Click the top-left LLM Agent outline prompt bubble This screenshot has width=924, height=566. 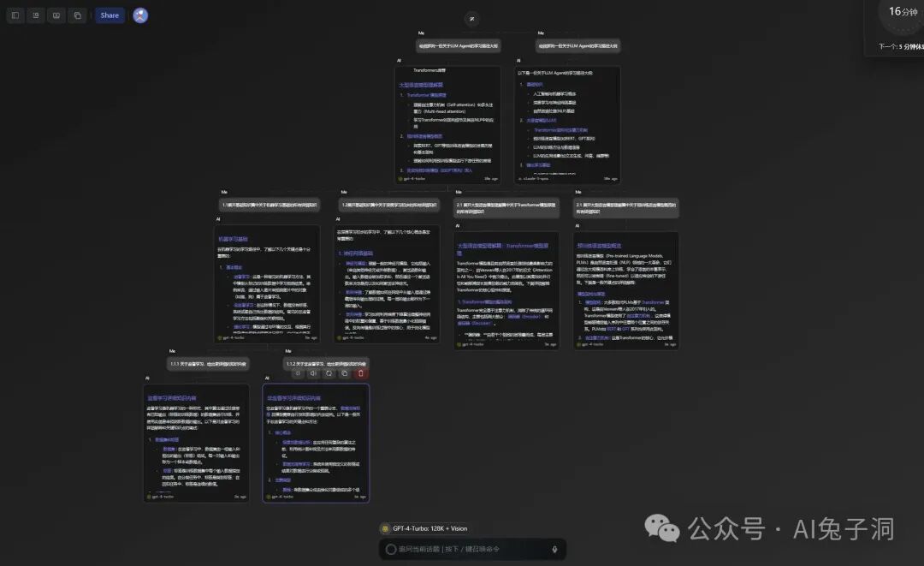coord(459,45)
